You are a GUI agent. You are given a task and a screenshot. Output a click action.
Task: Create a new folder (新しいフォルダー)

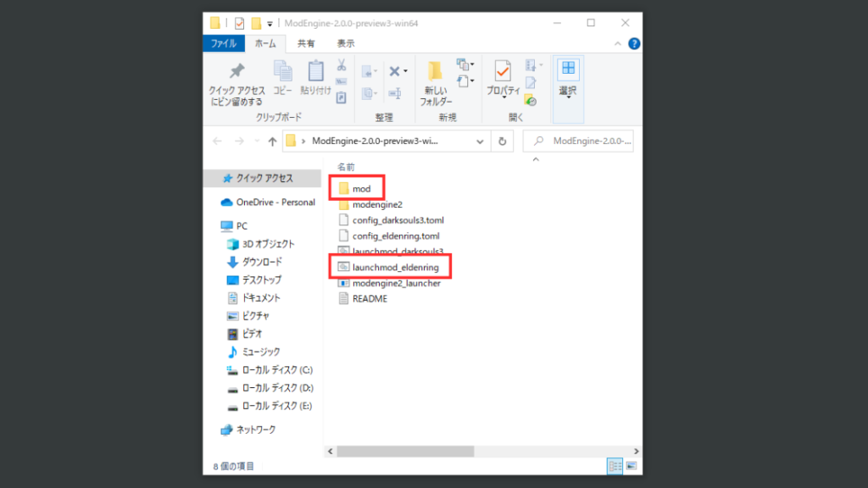[x=436, y=84]
